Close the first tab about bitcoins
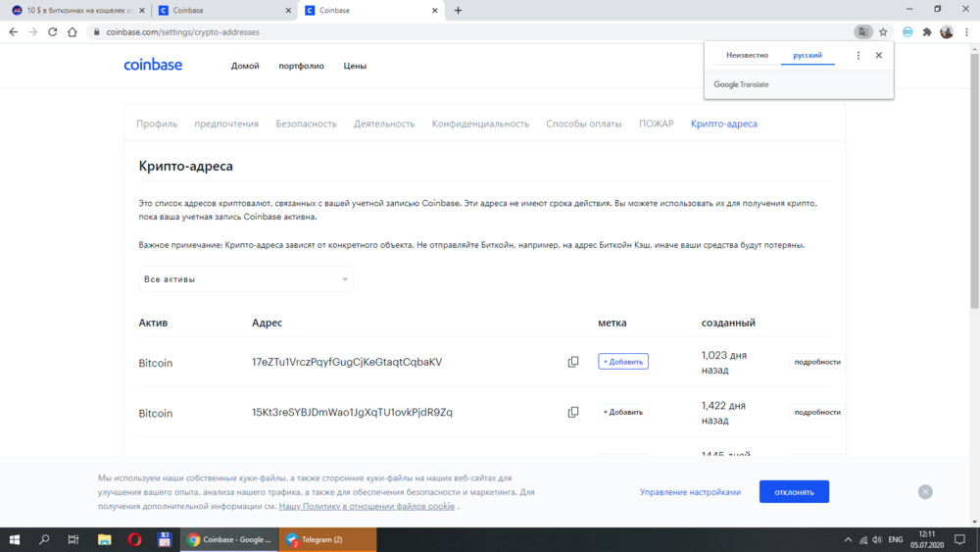The height and width of the screenshot is (552, 980). [x=142, y=11]
